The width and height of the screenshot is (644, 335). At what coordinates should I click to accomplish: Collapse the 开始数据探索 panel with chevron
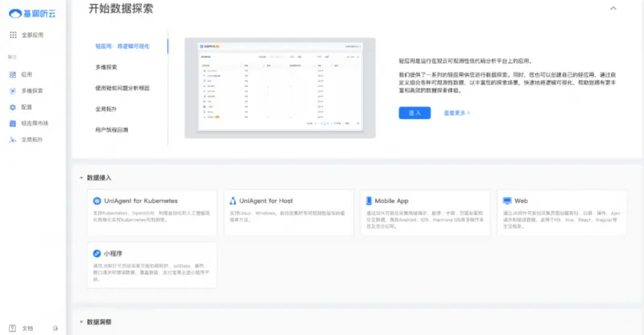(613, 8)
